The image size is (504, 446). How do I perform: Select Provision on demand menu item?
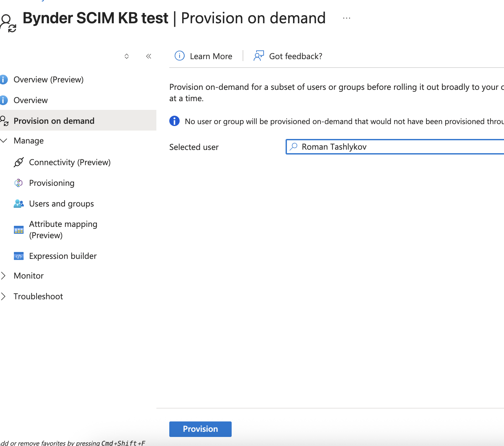(x=78, y=120)
